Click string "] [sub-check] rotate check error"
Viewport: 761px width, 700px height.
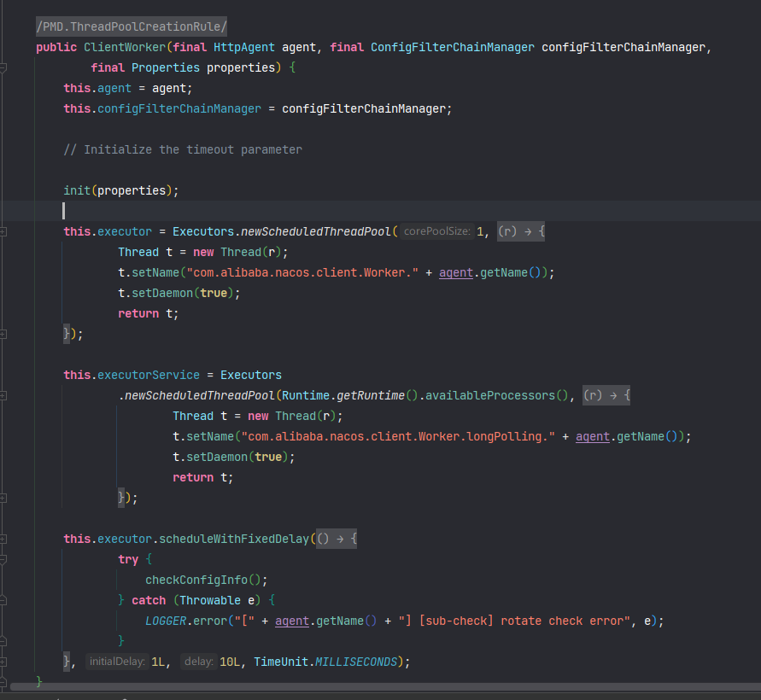click(x=514, y=621)
